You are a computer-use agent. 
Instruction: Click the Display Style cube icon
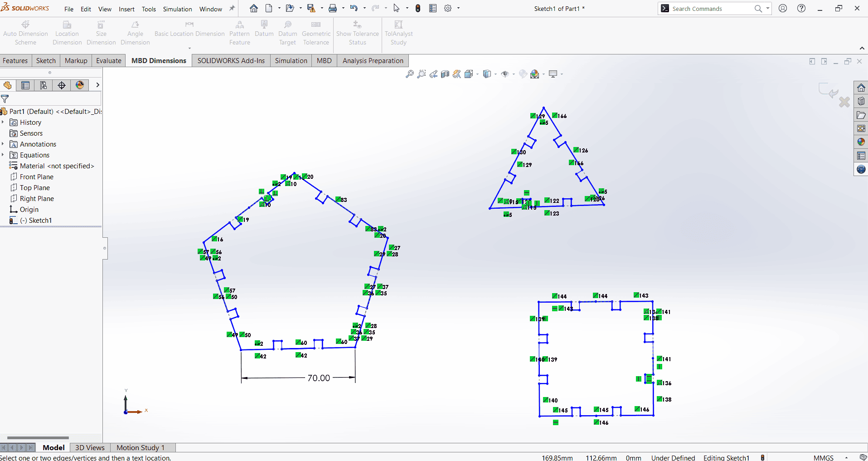point(487,74)
